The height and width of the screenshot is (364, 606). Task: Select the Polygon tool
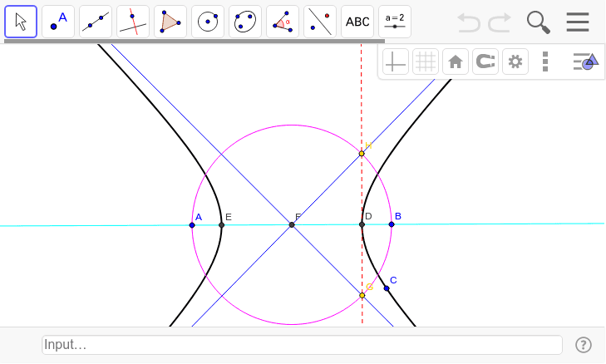point(170,22)
